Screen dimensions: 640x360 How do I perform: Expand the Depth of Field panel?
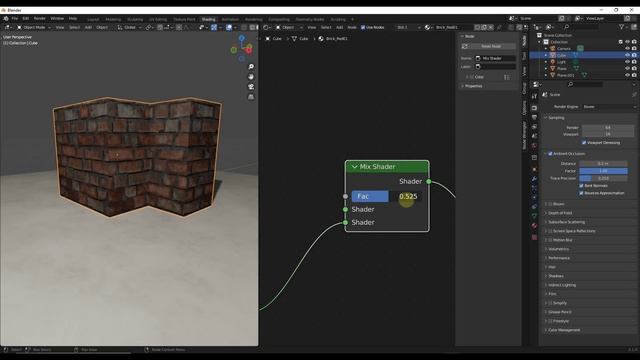[x=560, y=213]
